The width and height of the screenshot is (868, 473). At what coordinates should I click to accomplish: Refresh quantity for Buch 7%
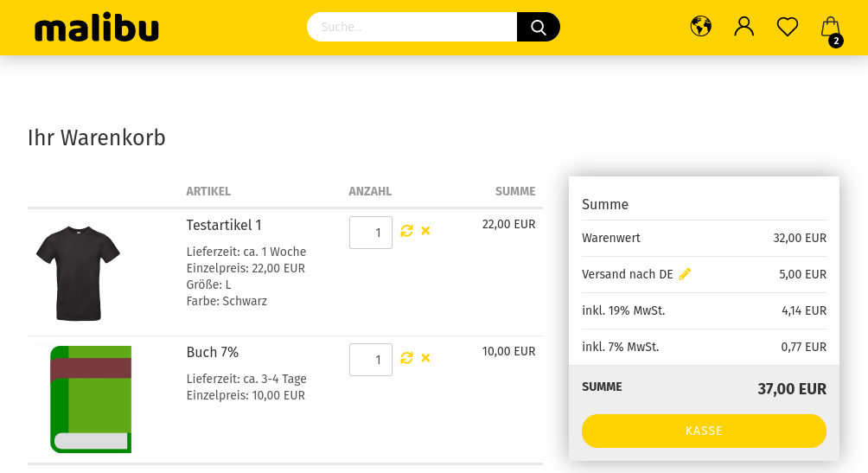pos(407,358)
